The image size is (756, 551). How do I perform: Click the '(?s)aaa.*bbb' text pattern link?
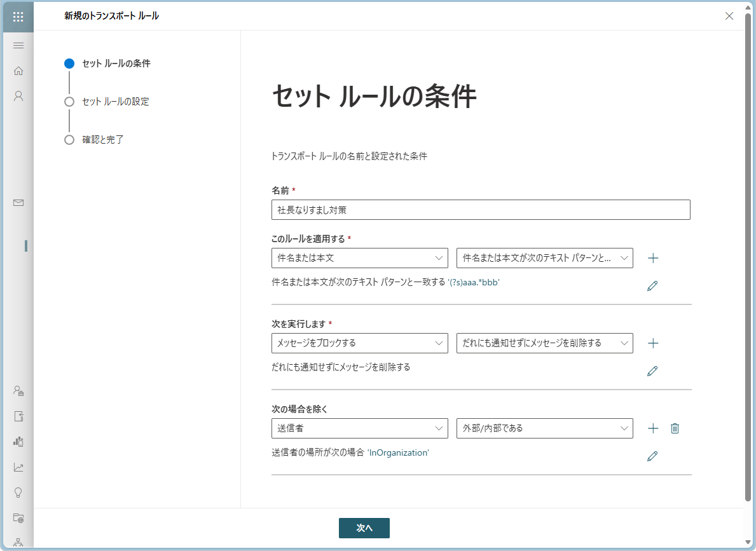(x=473, y=282)
